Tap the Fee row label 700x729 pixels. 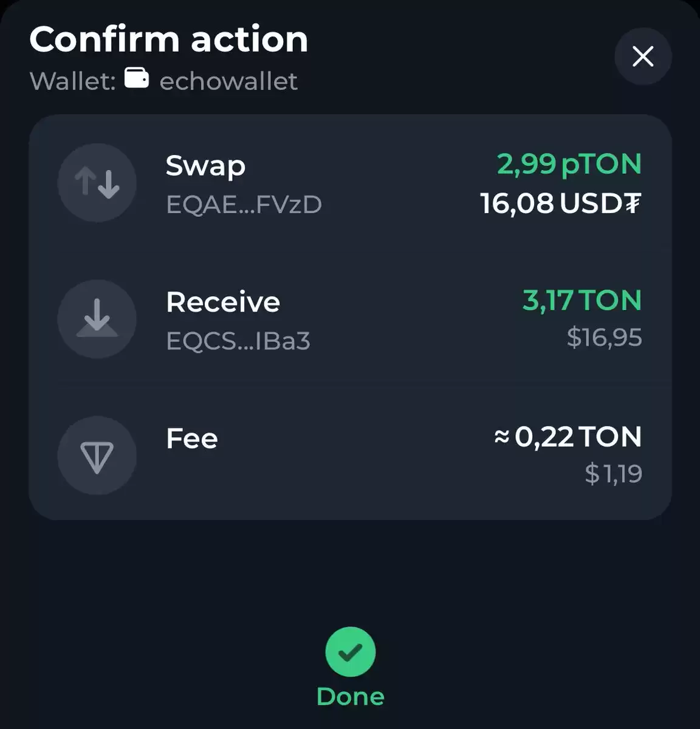coord(192,439)
